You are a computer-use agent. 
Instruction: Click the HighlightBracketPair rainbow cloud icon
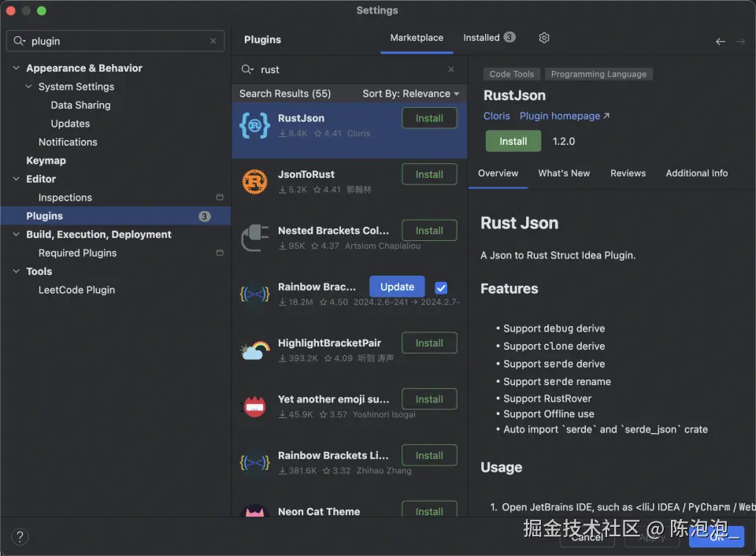pos(254,350)
